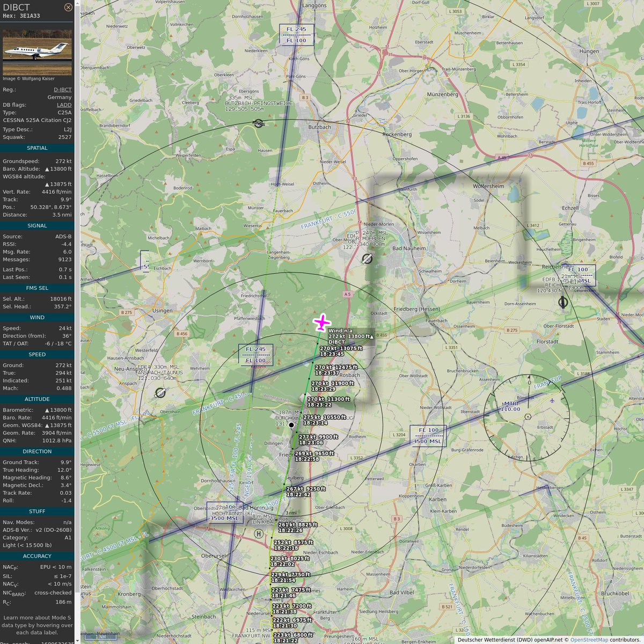Click the hexagon VOR symbol near Erbstadt
Screen dimensions: 644x644
coord(528,416)
